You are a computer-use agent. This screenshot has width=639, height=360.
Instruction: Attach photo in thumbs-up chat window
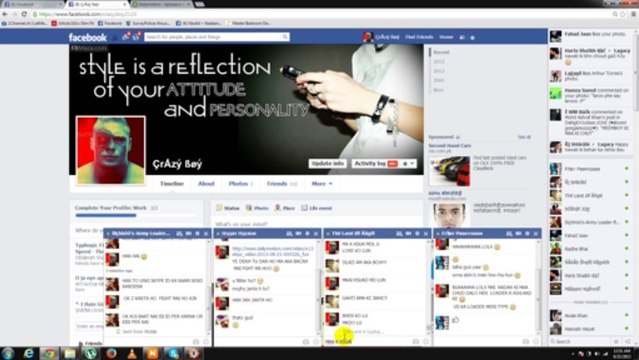tap(526, 342)
